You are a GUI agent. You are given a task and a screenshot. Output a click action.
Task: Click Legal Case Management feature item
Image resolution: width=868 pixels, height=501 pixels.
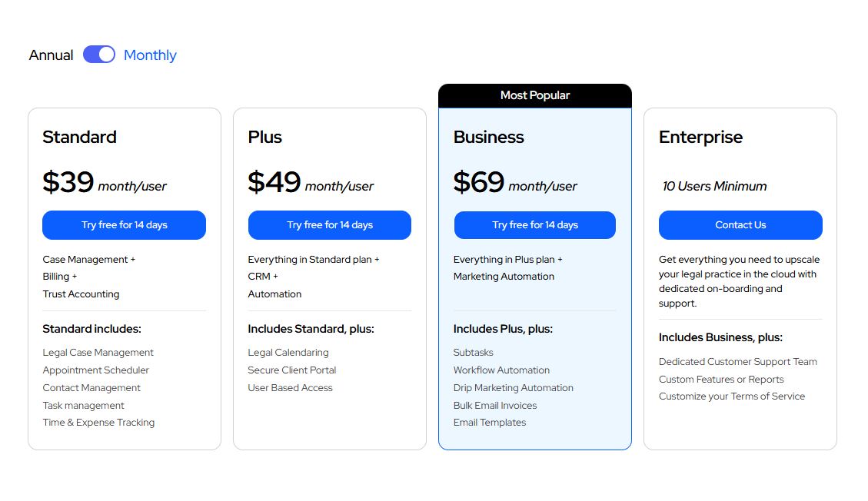coord(98,352)
